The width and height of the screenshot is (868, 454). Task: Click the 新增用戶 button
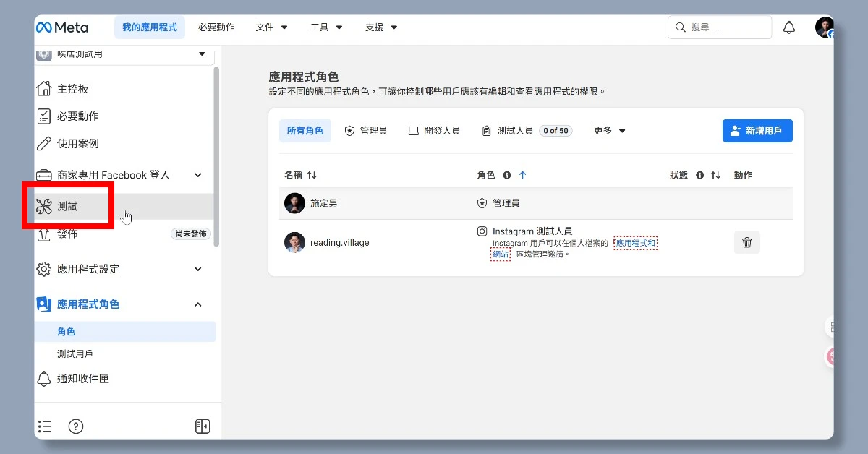click(757, 131)
